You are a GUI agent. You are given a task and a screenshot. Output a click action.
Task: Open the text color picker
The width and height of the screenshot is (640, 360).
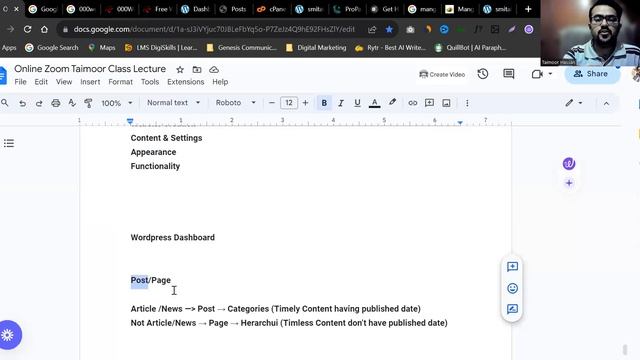coord(374,103)
